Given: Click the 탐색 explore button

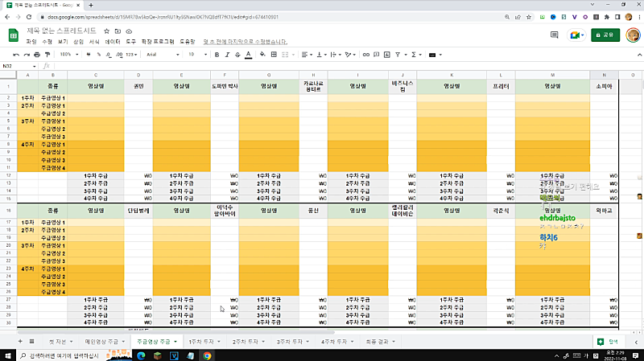Looking at the screenshot, I should (x=609, y=342).
